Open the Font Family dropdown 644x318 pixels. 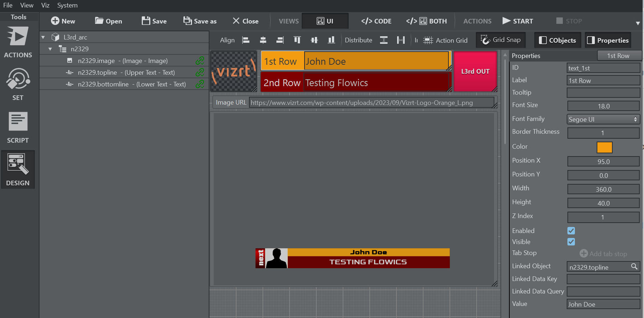603,120
